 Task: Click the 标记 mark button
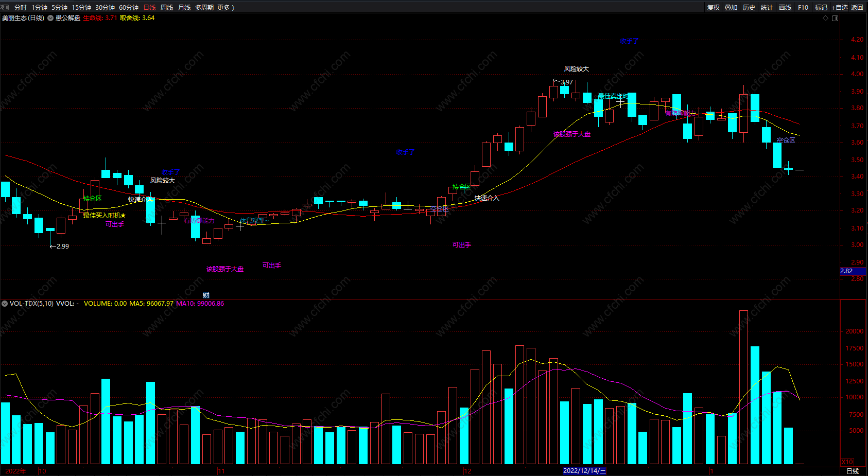(821, 7)
